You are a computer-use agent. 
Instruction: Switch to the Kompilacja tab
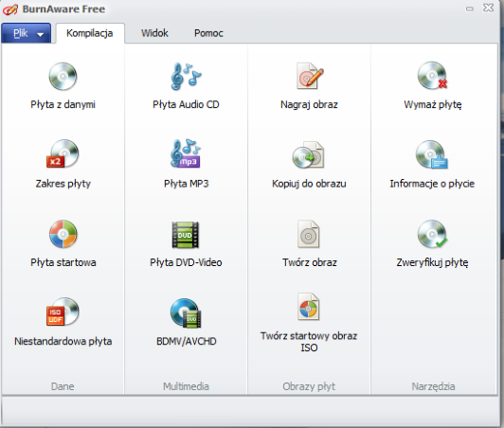pyautogui.click(x=90, y=33)
